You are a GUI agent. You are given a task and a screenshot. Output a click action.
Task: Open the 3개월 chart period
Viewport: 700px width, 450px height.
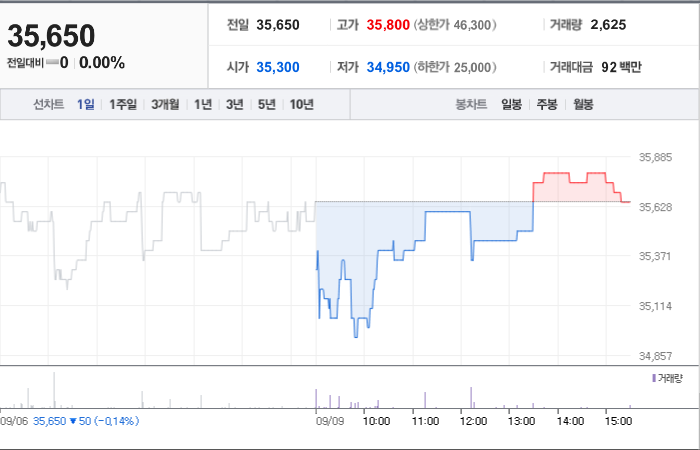pos(165,104)
